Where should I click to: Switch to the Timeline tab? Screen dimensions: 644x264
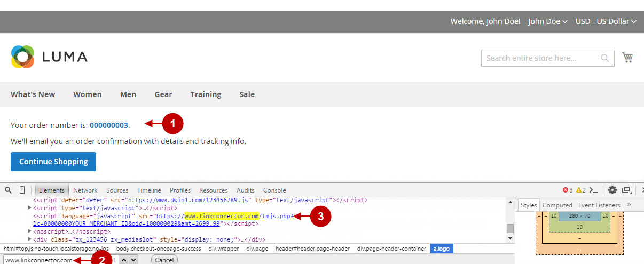point(149,190)
